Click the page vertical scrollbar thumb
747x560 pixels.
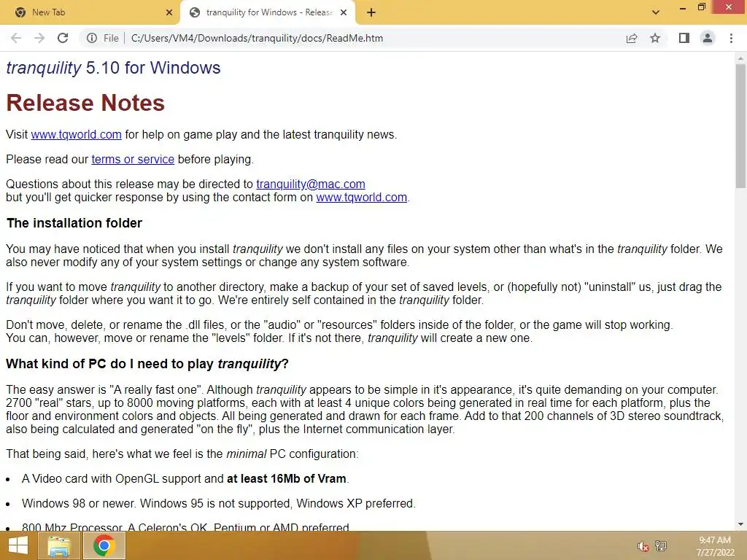pyautogui.click(x=740, y=125)
